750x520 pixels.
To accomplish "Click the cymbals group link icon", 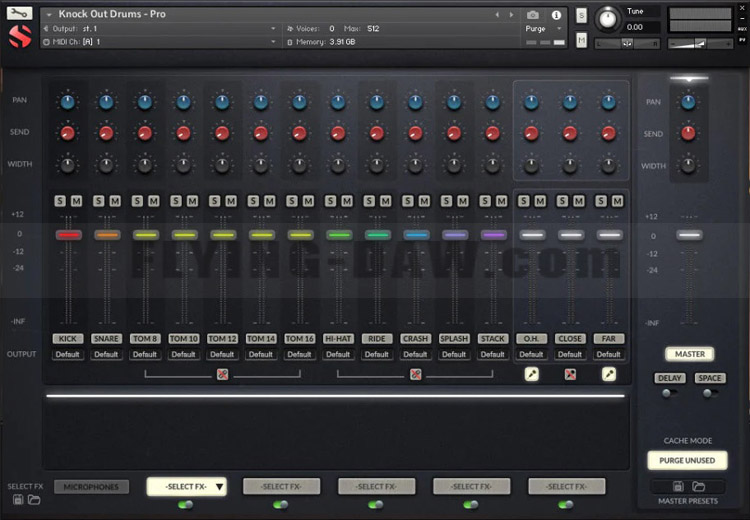I will (x=416, y=374).
